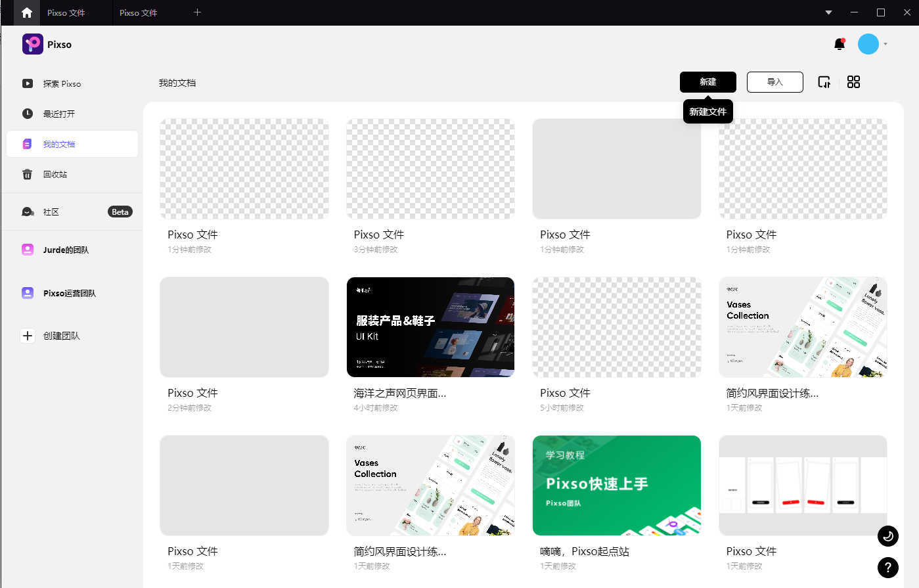Click 创建团队 label
This screenshot has height=588, width=919.
tap(62, 336)
